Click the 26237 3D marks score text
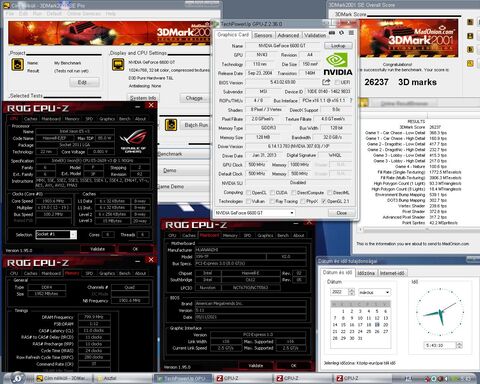The height and width of the screenshot is (384, 480). (400, 82)
